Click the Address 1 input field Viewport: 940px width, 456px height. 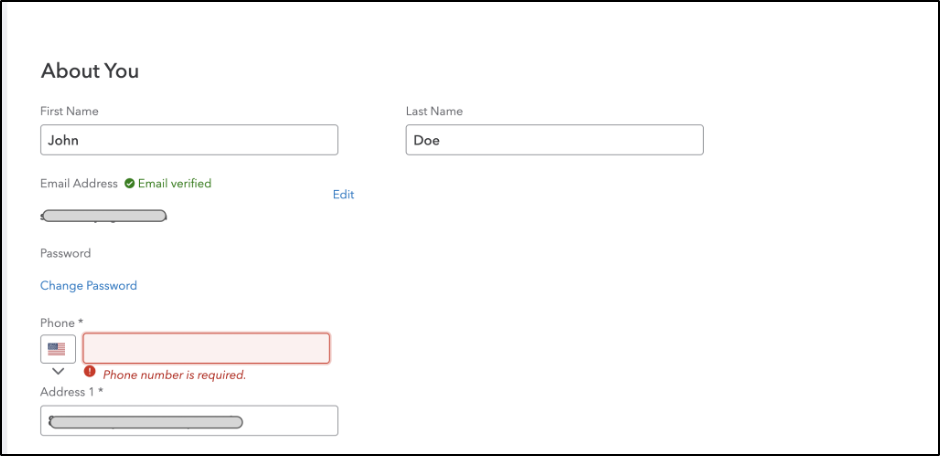pyautogui.click(x=189, y=421)
